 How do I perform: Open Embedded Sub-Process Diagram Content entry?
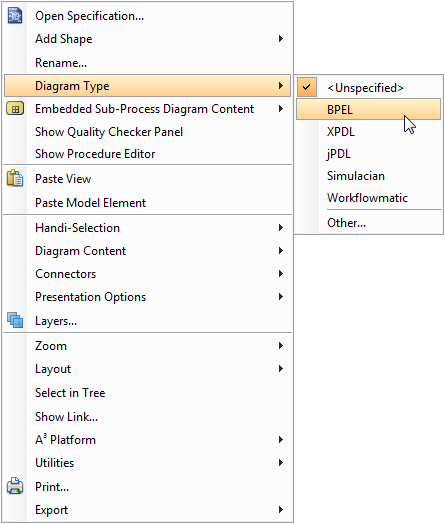[148, 109]
